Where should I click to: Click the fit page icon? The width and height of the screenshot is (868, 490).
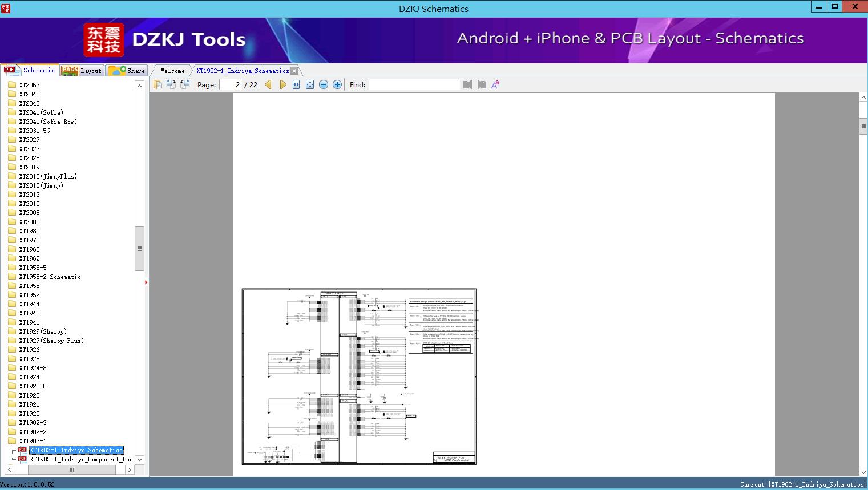coord(310,84)
